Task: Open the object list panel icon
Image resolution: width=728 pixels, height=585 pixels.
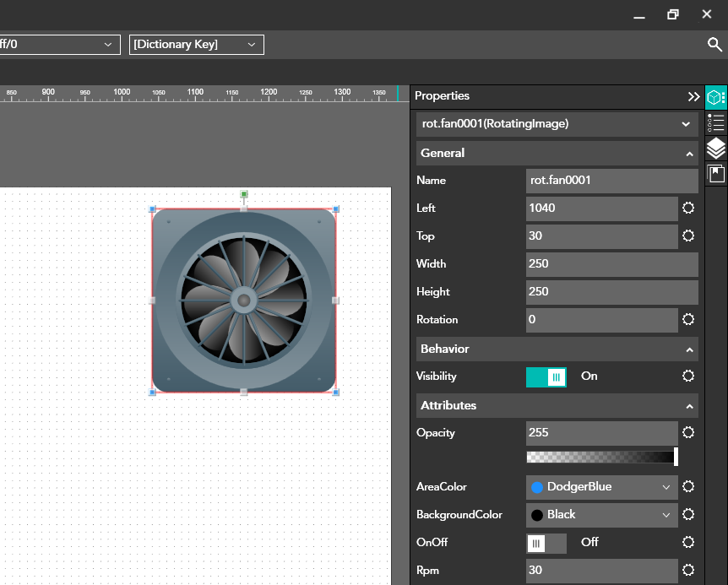Action: 715,123
